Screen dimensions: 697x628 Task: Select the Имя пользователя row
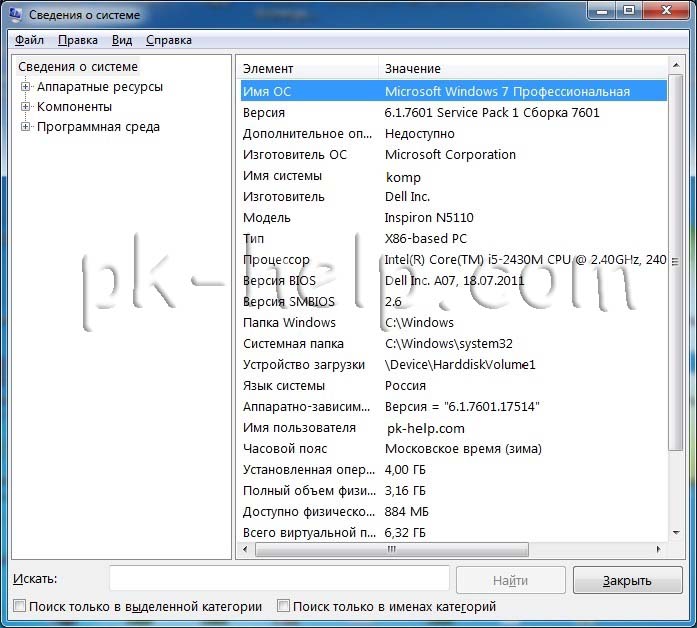453,428
